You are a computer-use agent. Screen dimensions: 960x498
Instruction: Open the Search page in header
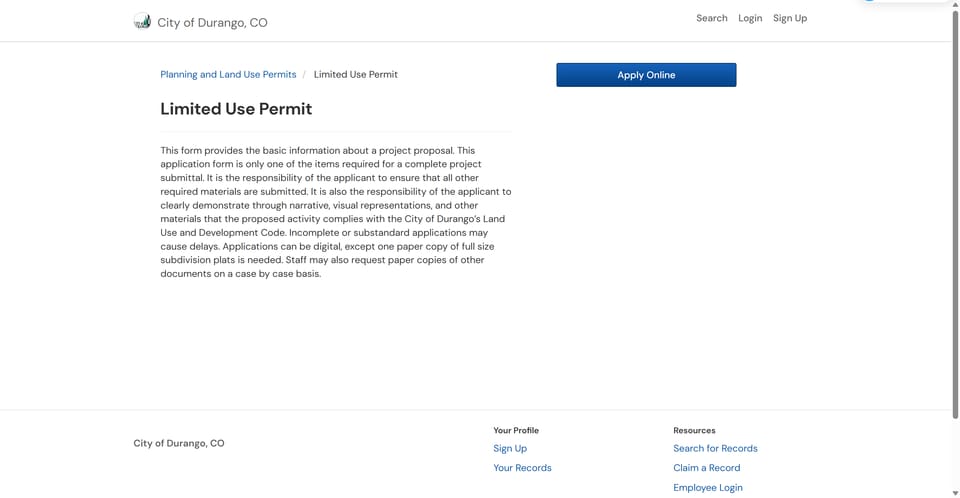[x=711, y=18]
